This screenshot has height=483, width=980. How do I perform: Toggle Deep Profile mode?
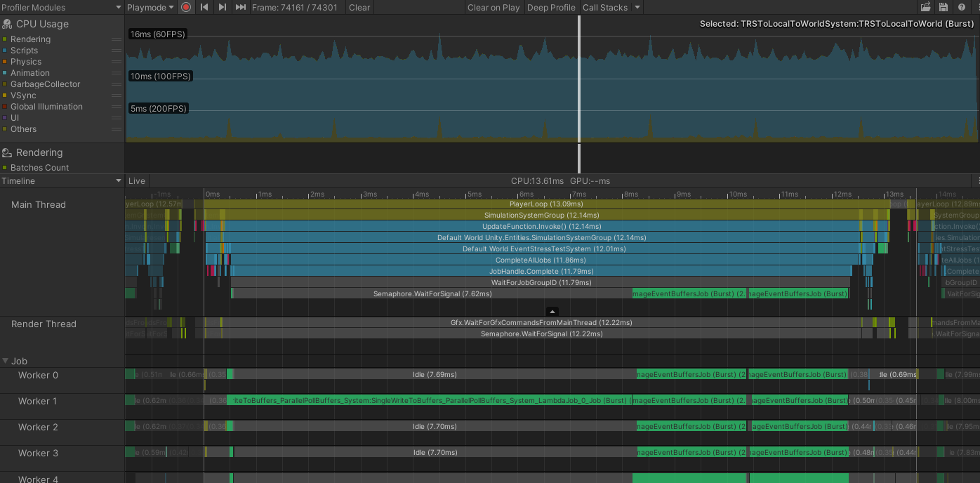point(551,7)
